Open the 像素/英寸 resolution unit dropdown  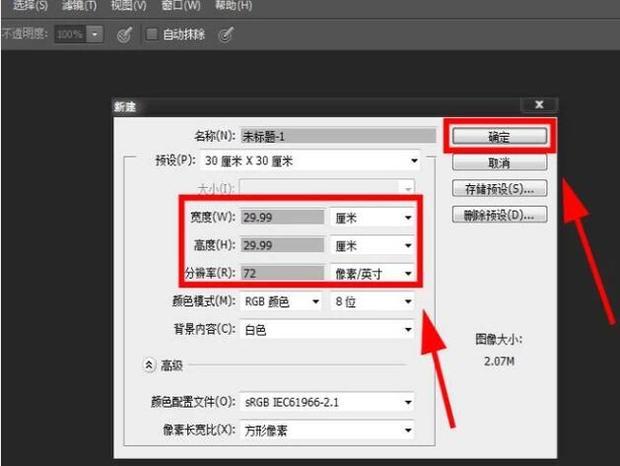(x=372, y=273)
